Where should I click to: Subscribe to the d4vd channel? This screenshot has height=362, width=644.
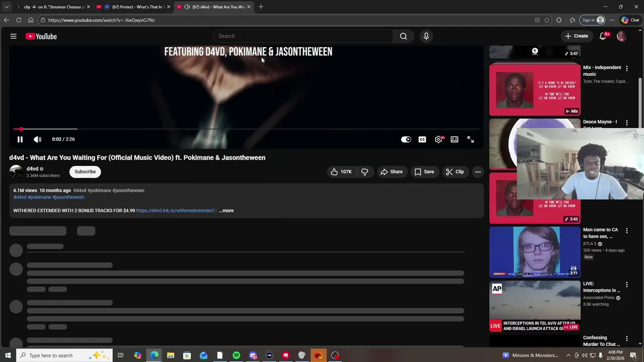click(x=85, y=172)
